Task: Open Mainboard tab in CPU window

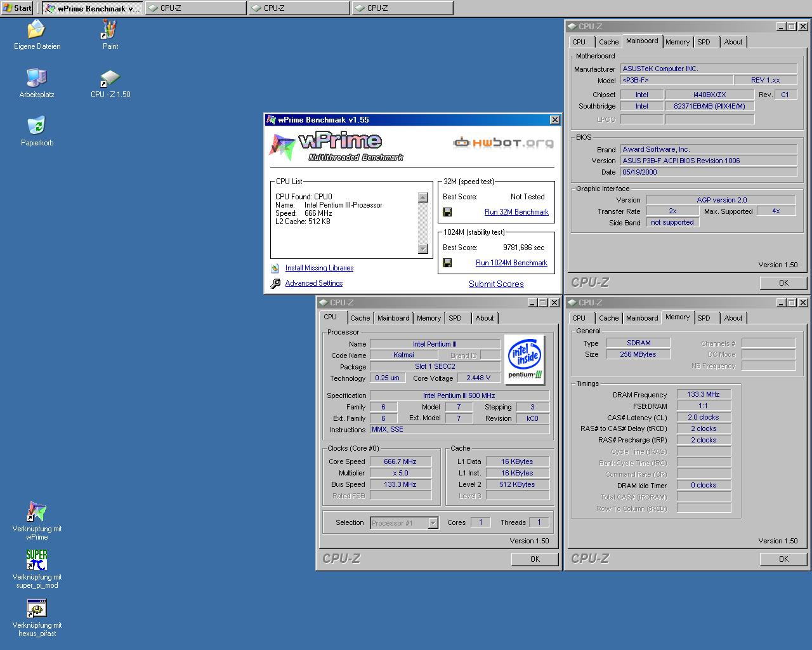Action: (x=393, y=319)
